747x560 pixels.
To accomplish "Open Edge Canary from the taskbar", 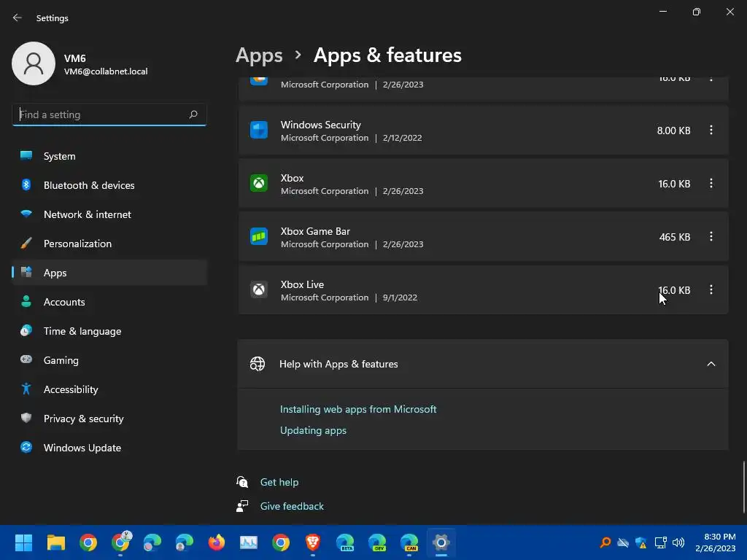I will 409,542.
